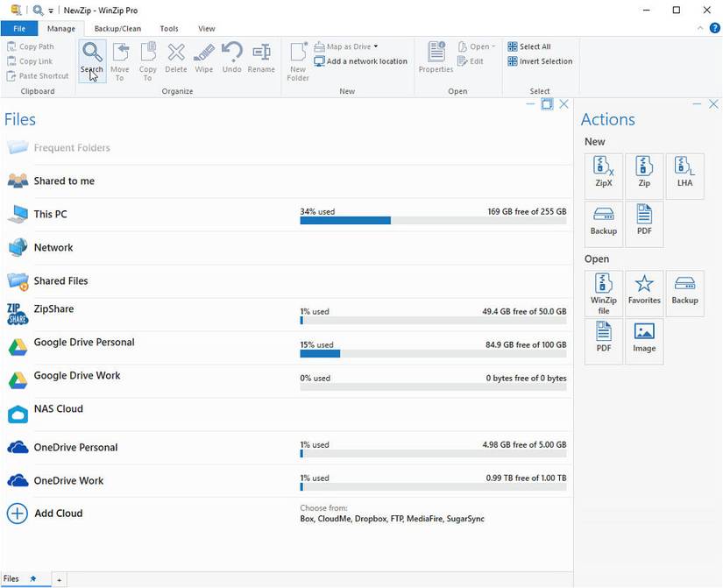Click the Search tool in ribbon
The width and height of the screenshot is (723, 588).
[x=92, y=60]
